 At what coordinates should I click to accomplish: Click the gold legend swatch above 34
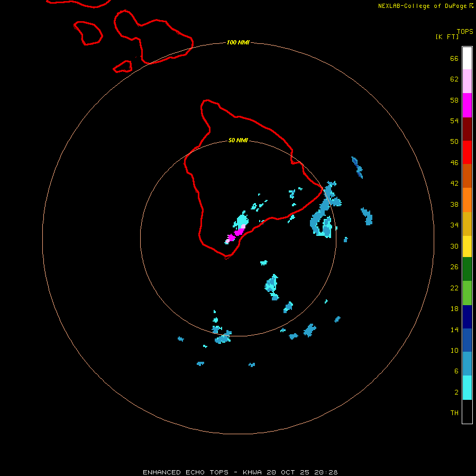coord(467,224)
